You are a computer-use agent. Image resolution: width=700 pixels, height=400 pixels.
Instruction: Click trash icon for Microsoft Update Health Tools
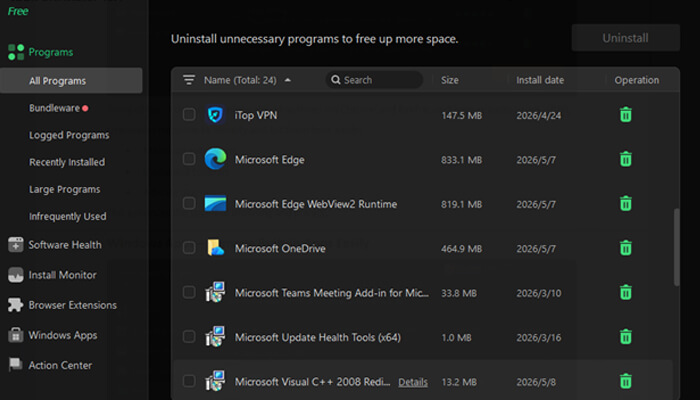(x=625, y=337)
